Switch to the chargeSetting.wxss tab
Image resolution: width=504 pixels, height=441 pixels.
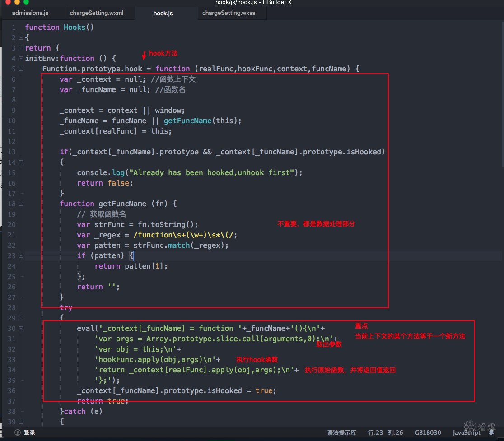point(229,13)
